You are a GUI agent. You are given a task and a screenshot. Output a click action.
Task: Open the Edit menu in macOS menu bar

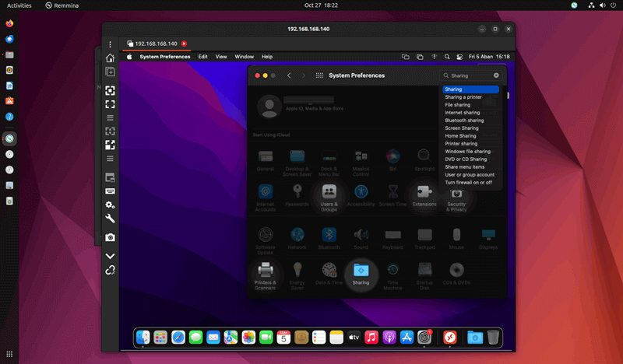(202, 57)
